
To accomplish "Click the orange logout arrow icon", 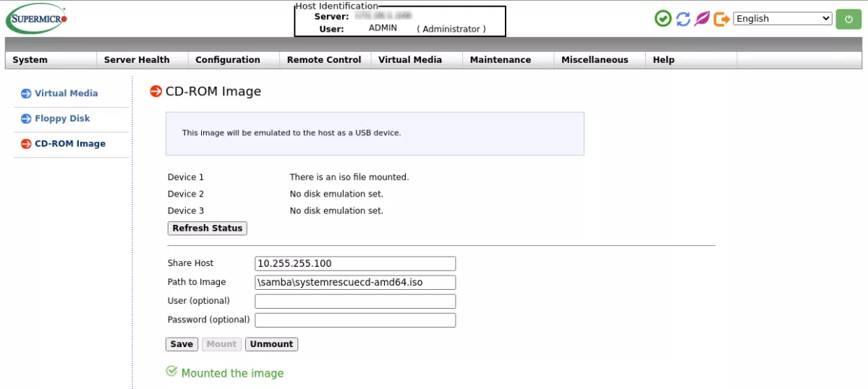I will coord(721,19).
